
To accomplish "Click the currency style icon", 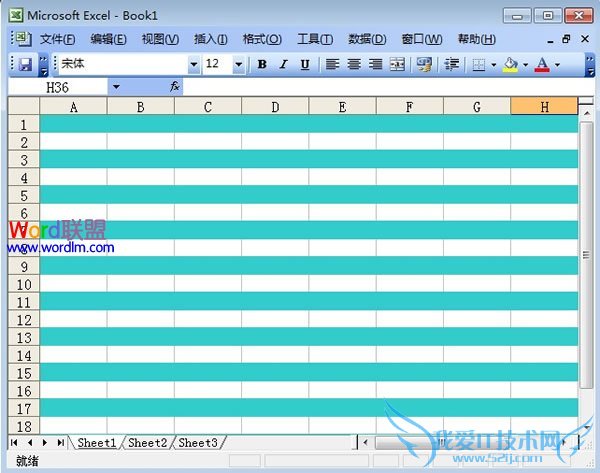I will point(424,64).
